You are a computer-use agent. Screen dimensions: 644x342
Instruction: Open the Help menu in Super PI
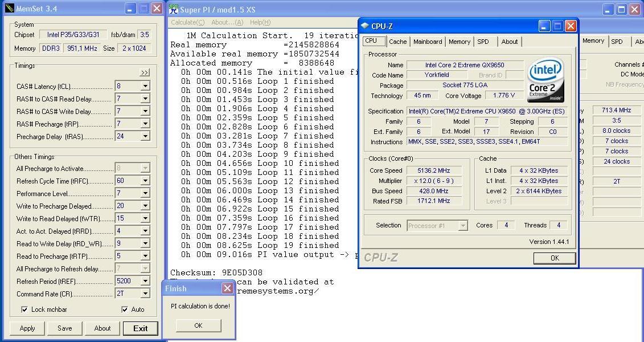tap(260, 22)
